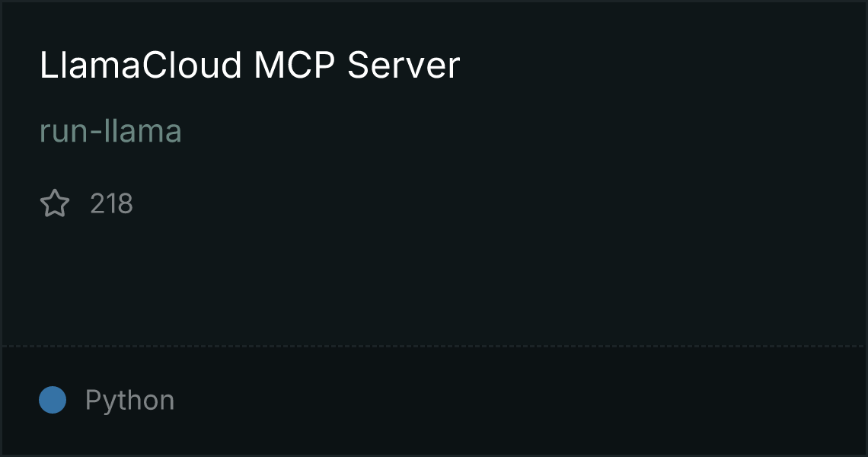Viewport: 868px width, 457px height.
Task: Filter by the Python language tag
Action: [x=129, y=400]
